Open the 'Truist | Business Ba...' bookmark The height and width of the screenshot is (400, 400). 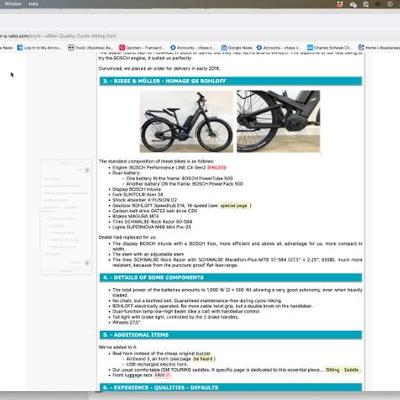coord(91,48)
